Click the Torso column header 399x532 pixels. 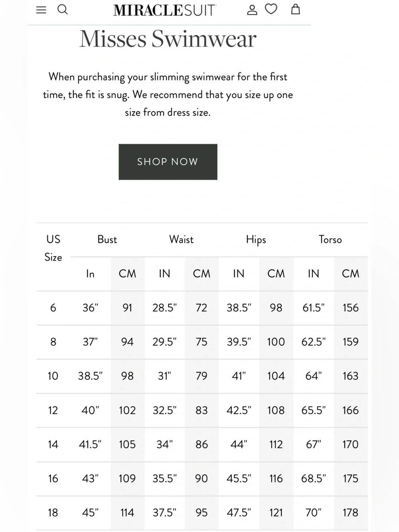[x=330, y=239]
